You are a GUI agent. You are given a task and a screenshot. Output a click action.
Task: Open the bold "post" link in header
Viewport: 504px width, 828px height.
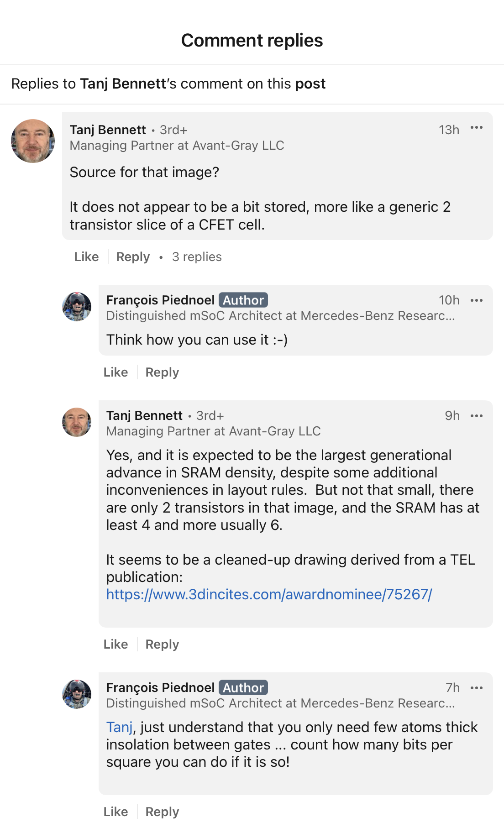click(x=310, y=84)
